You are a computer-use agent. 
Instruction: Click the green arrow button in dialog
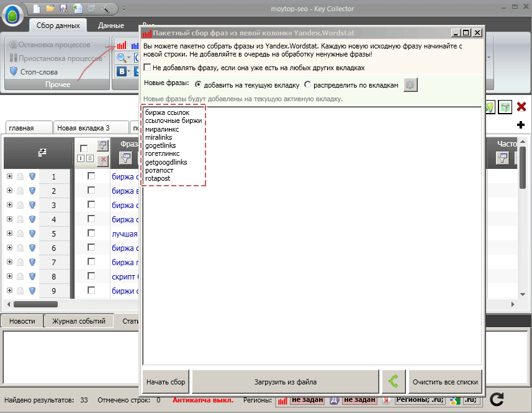394,382
